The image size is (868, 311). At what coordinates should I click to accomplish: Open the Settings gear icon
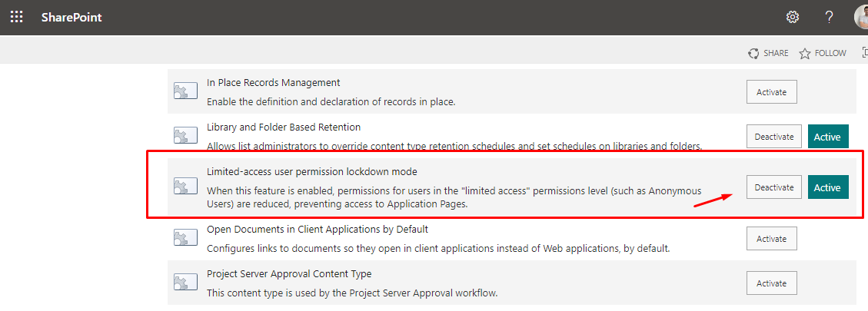[x=792, y=17]
